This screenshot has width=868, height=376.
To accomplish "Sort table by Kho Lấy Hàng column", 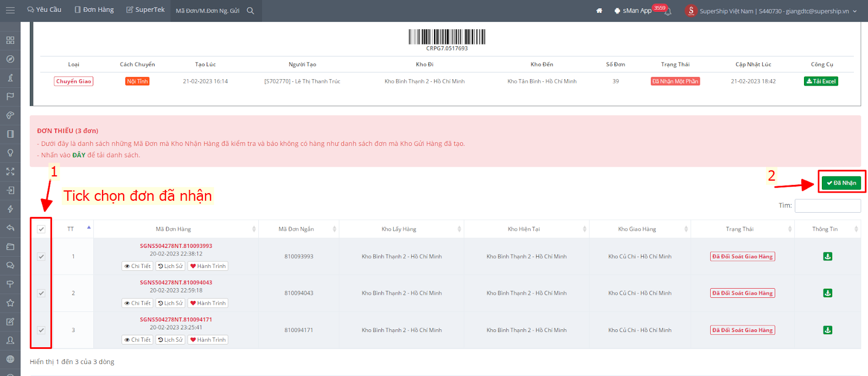I will (401, 229).
